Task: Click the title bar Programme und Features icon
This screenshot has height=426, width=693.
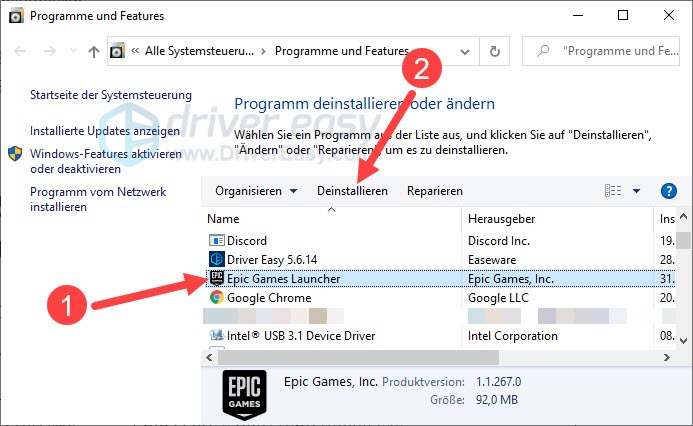Action: [16, 16]
